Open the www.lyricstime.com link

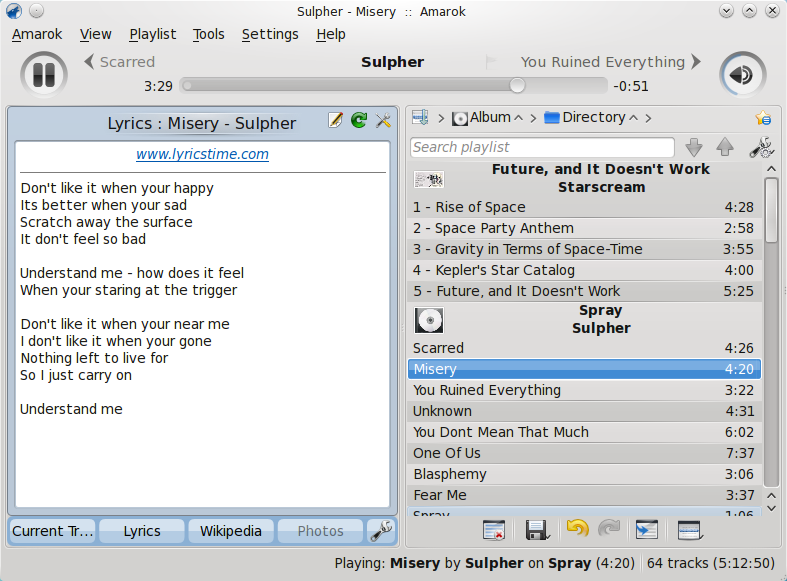coord(202,154)
